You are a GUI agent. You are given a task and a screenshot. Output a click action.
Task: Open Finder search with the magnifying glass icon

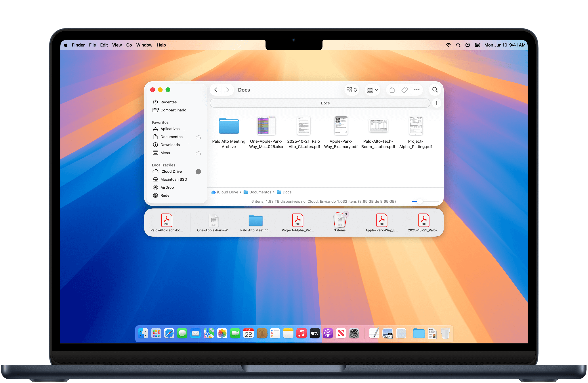click(435, 90)
